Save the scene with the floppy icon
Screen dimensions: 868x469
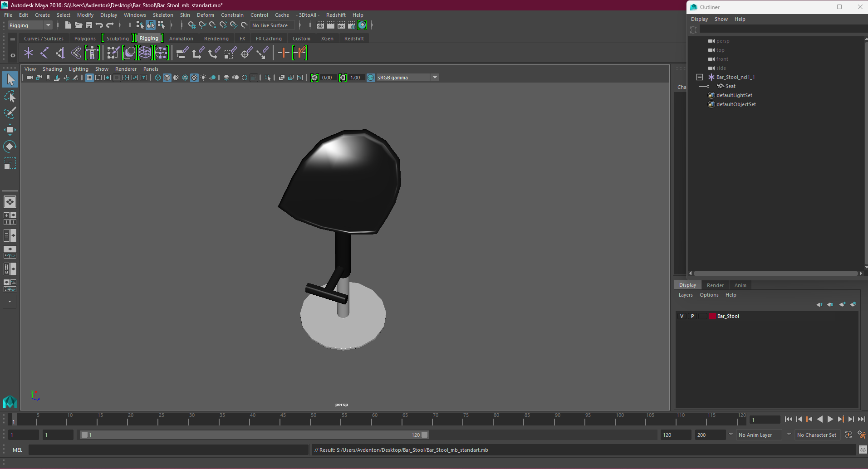point(89,25)
